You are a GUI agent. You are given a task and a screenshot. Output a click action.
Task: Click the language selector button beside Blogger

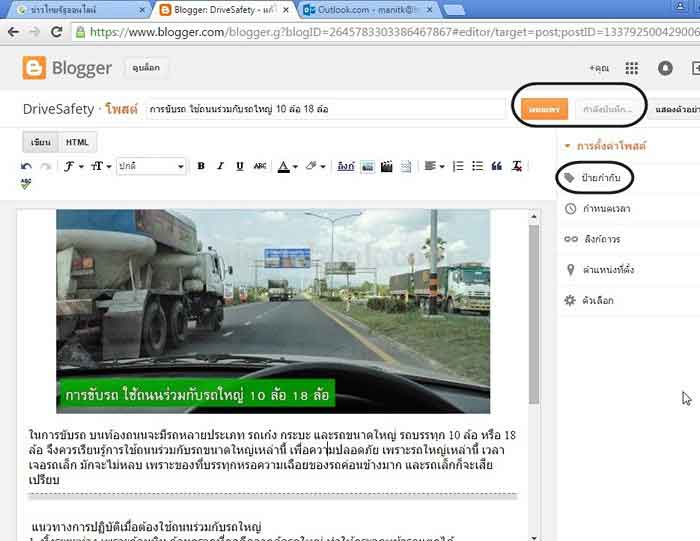(x=146, y=68)
